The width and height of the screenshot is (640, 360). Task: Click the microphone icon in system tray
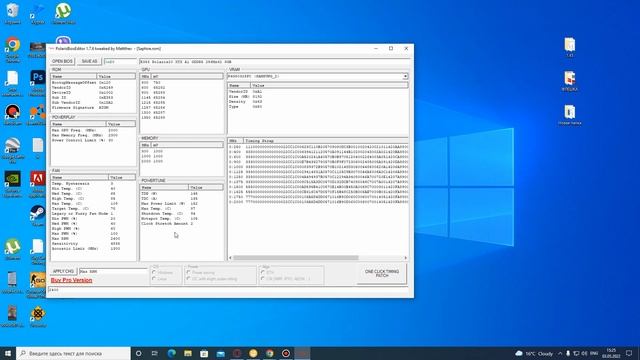coord(568,353)
